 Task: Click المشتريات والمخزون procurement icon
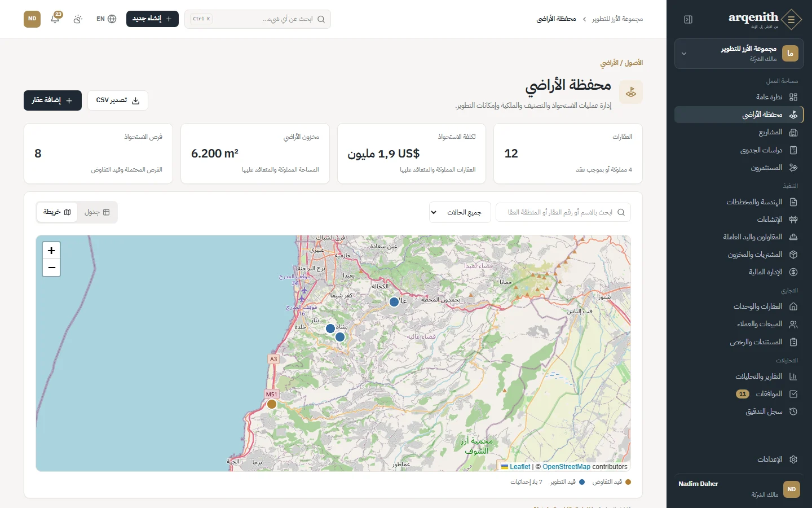(793, 255)
